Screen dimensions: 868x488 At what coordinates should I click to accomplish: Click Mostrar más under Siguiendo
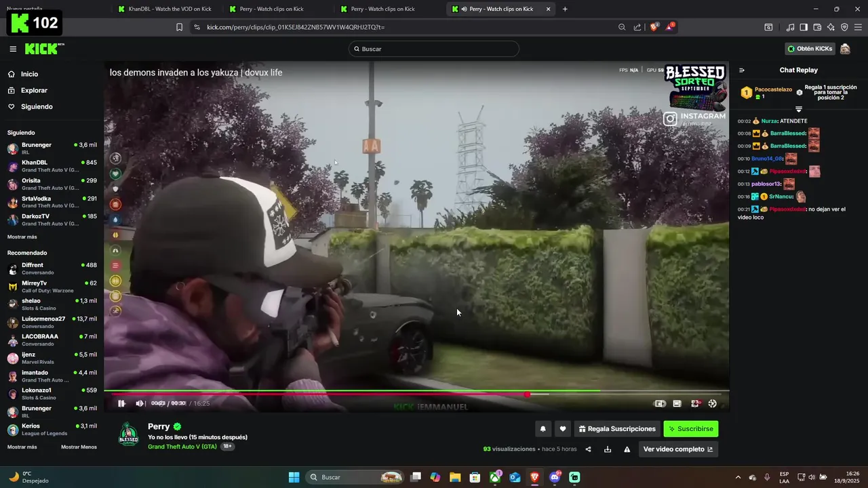(22, 237)
